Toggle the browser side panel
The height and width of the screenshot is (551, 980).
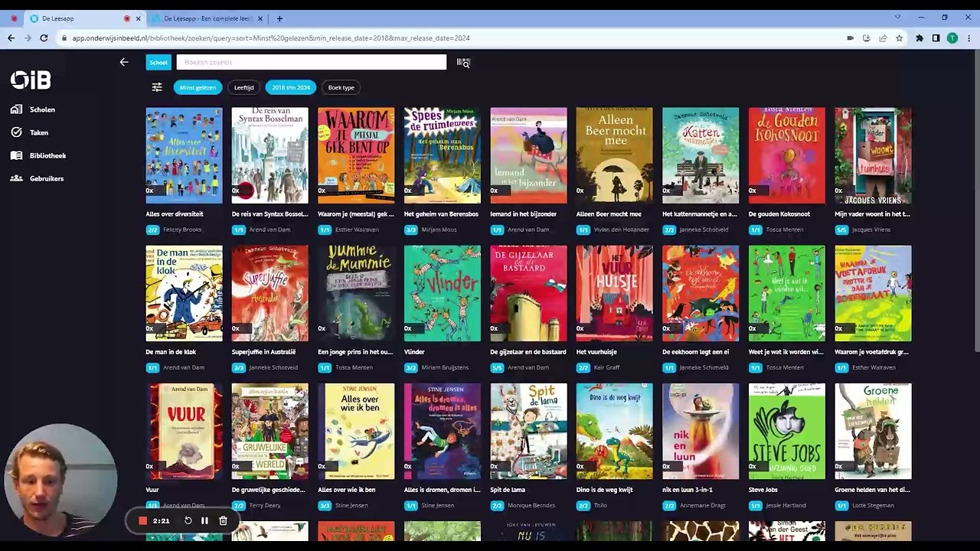click(936, 38)
